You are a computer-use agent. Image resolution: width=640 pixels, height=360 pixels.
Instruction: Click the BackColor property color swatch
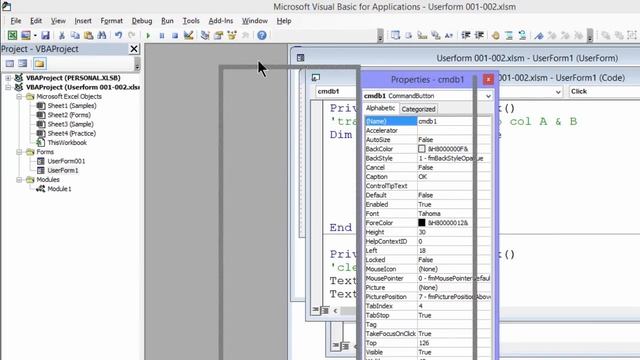[x=422, y=149]
